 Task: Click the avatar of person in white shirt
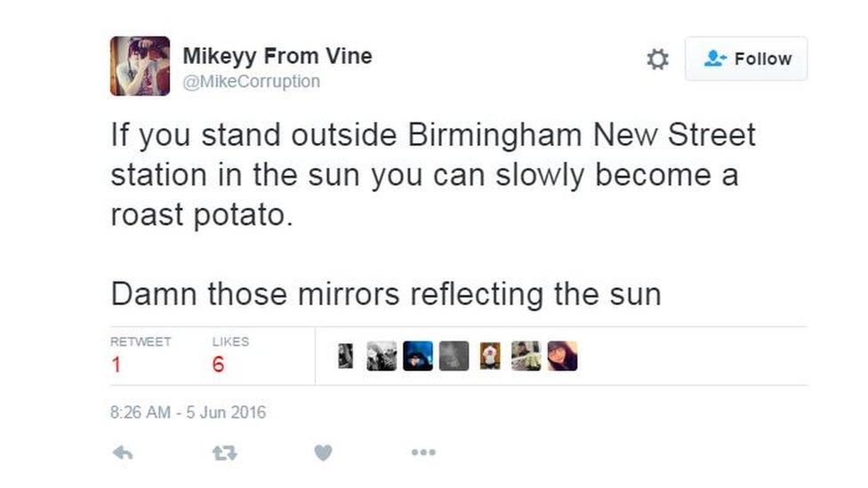click(x=490, y=356)
